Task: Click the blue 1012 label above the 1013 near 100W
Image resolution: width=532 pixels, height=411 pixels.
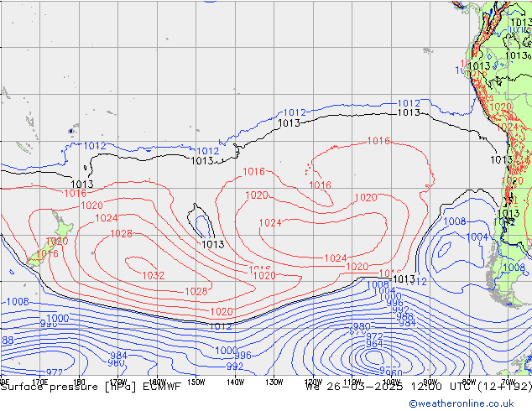Action: click(x=409, y=103)
